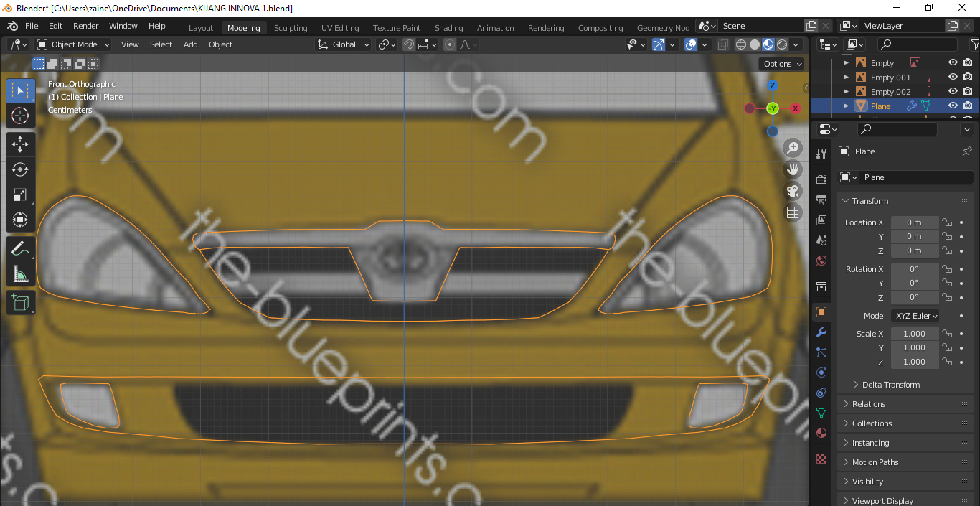Switch perspective/orthographic with the grid gizmo
980x506 pixels.
793,212
